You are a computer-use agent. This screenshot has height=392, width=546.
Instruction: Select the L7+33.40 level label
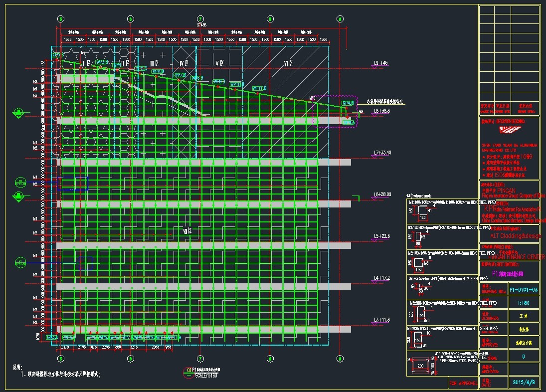pos(382,153)
